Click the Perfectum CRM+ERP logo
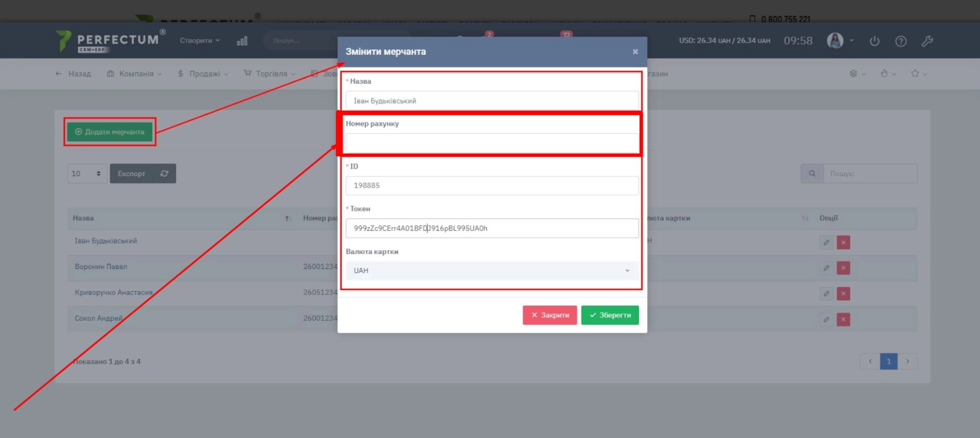Screen dimensions: 980x438 (110, 41)
